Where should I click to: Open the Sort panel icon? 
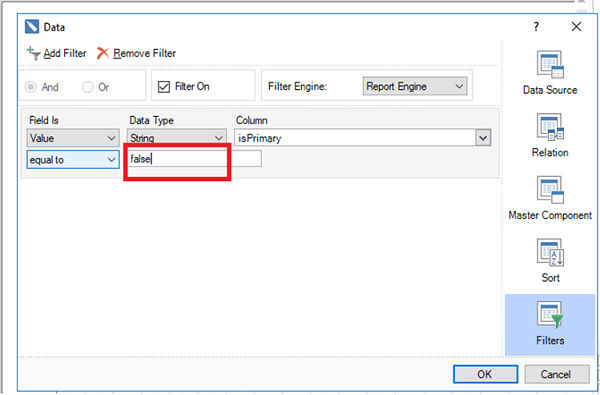pos(550,253)
